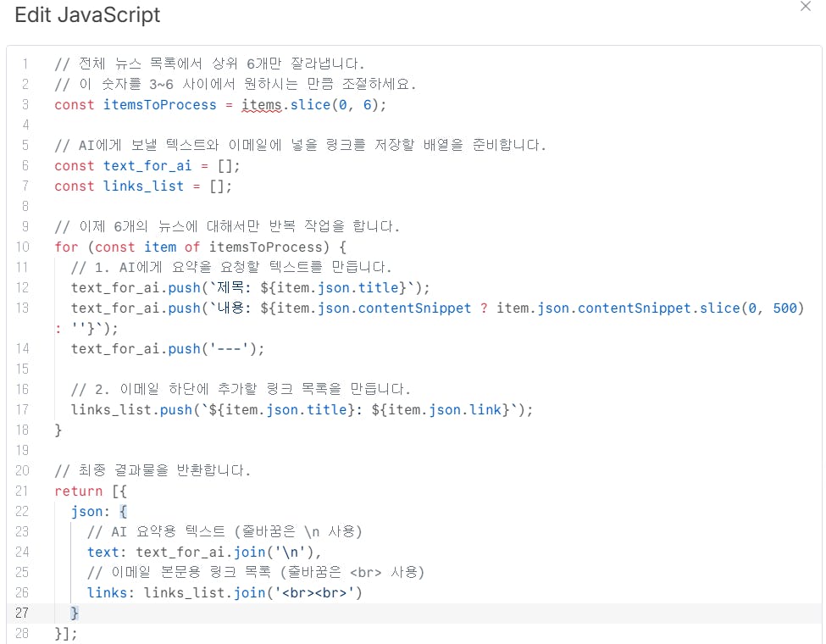
Task: Click line number 27 in the gutter
Action: click(x=22, y=613)
